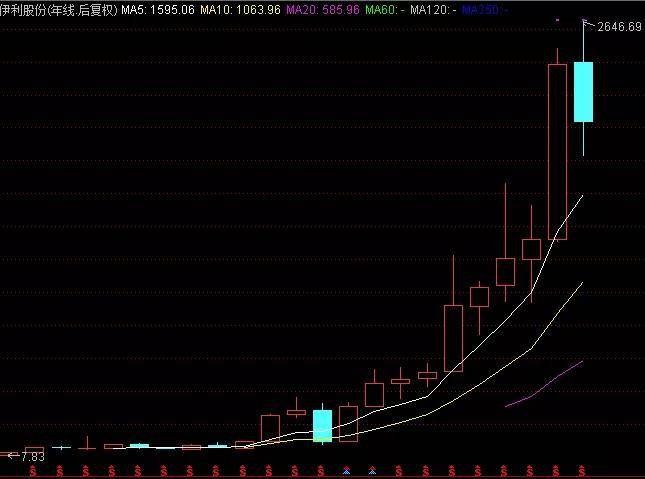Click the second blue-red arrow marker before $ markers resume

coord(372,470)
